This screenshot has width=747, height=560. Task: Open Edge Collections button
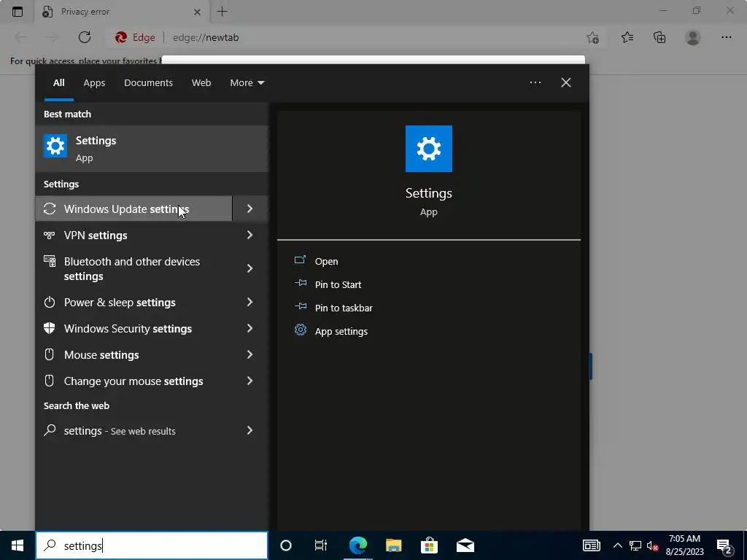click(659, 37)
